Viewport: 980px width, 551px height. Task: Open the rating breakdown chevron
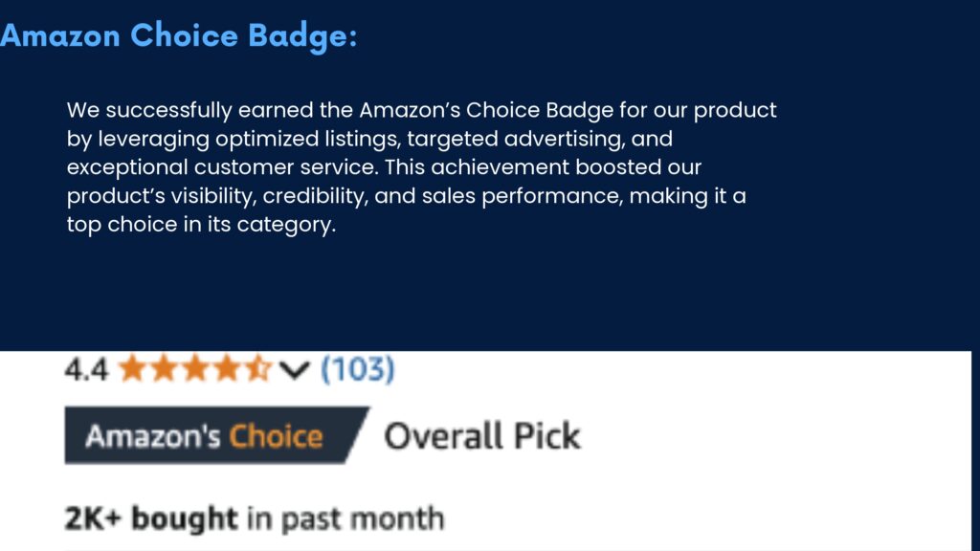[295, 370]
